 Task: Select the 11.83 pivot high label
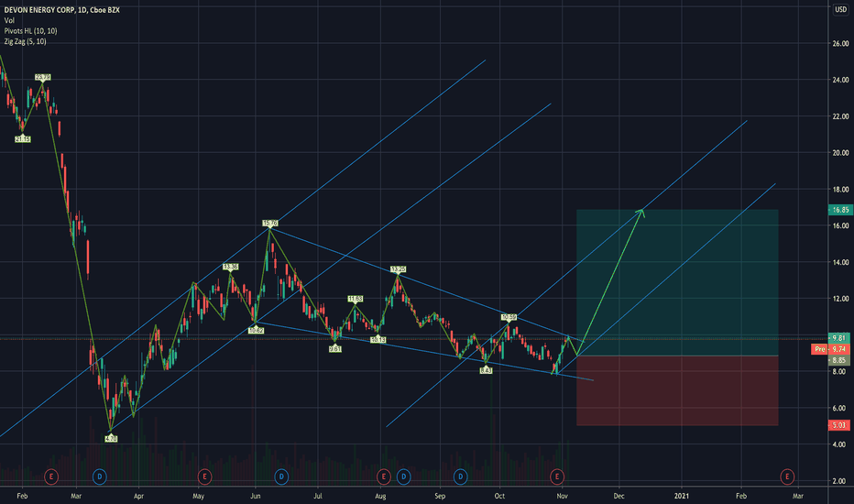(x=356, y=299)
